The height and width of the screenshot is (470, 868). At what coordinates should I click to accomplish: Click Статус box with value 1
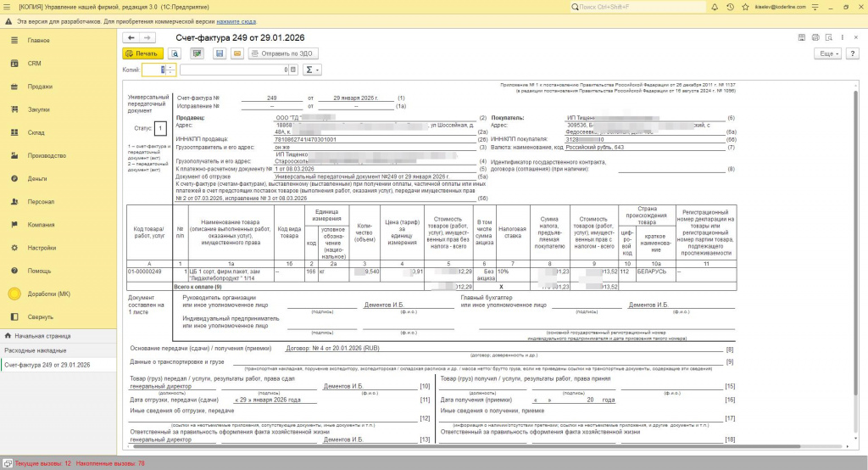coord(160,128)
